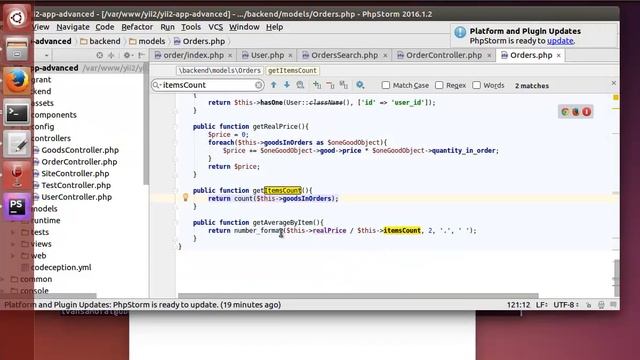
Task: Expand the tests folder
Action: [13, 232]
